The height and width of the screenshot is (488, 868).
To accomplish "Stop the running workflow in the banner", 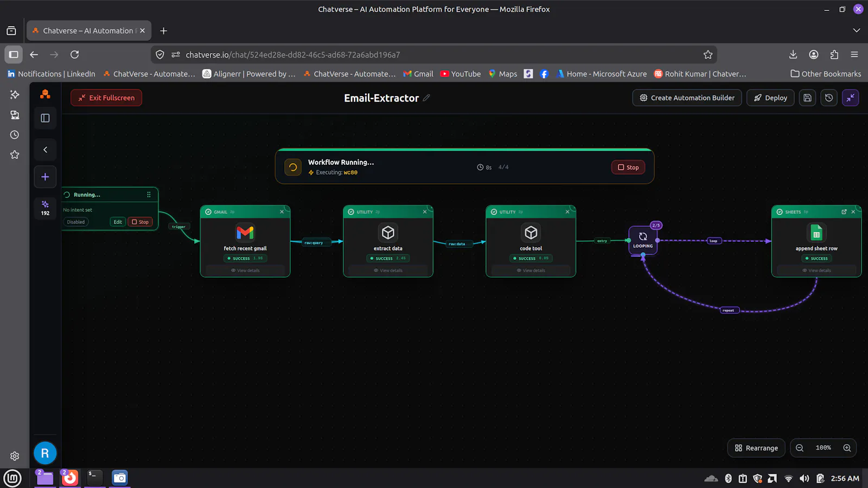I will 628,168.
